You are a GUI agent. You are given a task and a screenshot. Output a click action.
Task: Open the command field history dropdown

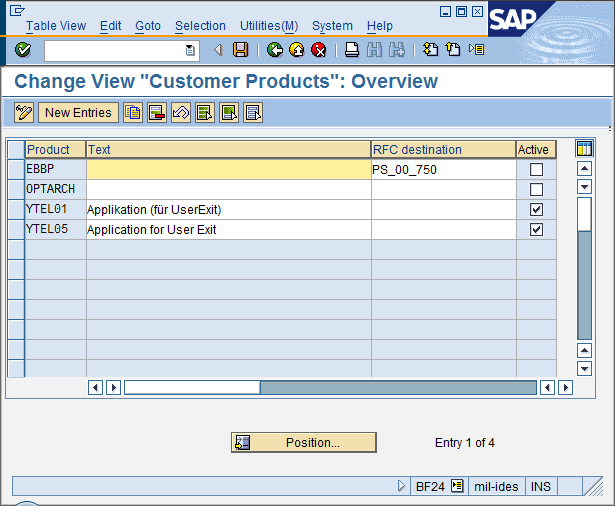tap(190, 50)
